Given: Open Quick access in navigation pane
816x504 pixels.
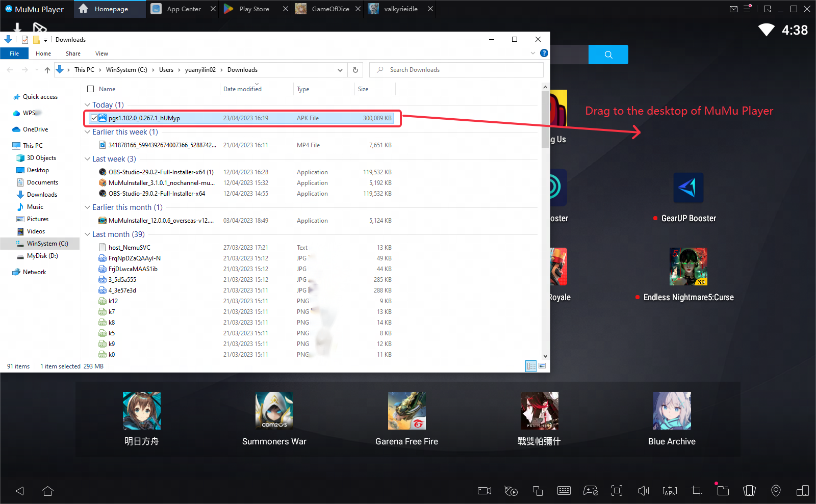Looking at the screenshot, I should click(x=40, y=97).
